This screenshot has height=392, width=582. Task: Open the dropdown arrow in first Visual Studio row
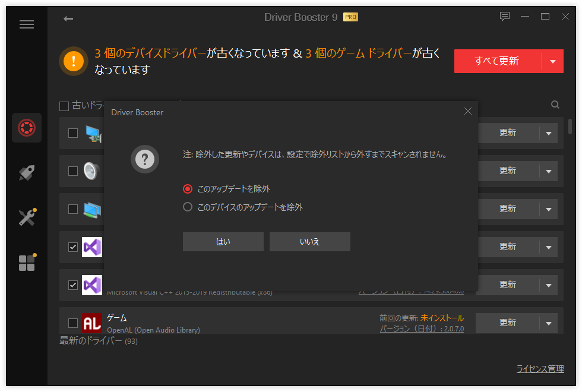pyautogui.click(x=549, y=247)
